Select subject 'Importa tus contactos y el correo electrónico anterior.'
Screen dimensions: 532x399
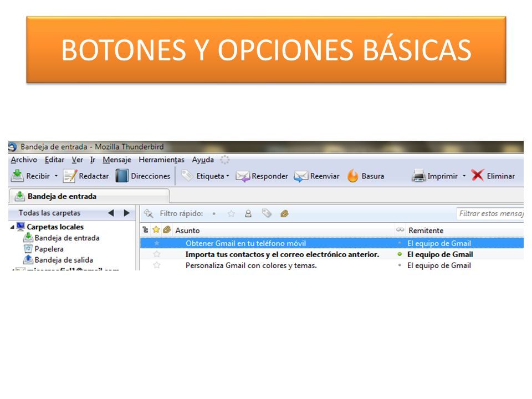282,254
